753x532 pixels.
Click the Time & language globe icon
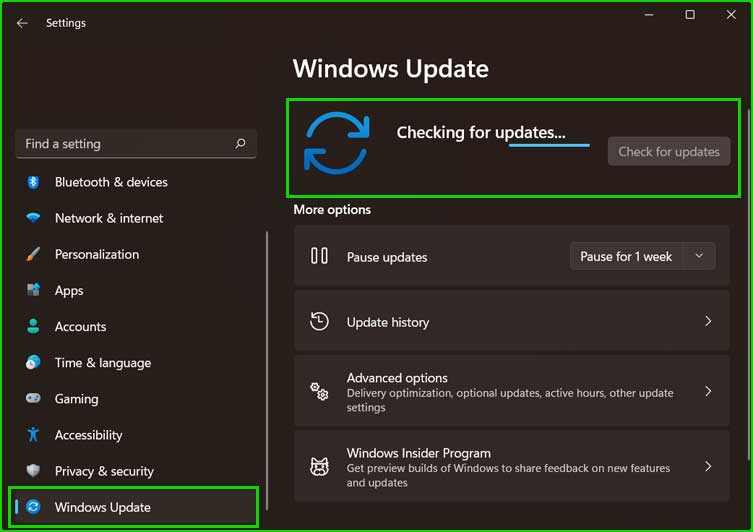point(33,363)
